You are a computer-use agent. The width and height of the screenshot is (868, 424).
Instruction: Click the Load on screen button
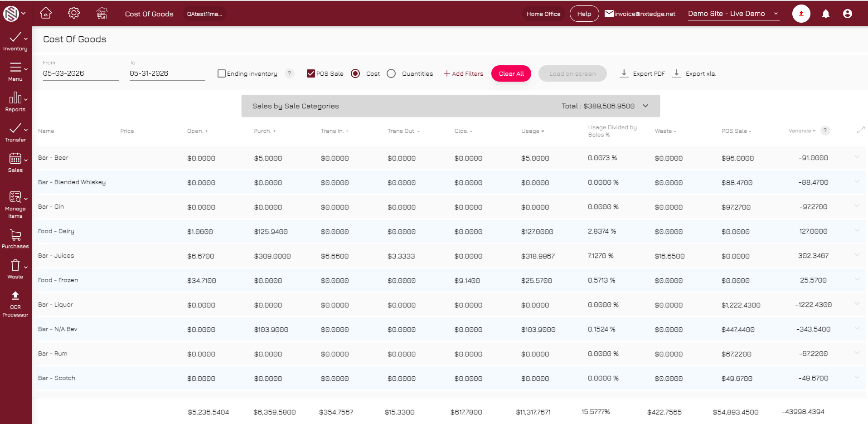pos(572,73)
